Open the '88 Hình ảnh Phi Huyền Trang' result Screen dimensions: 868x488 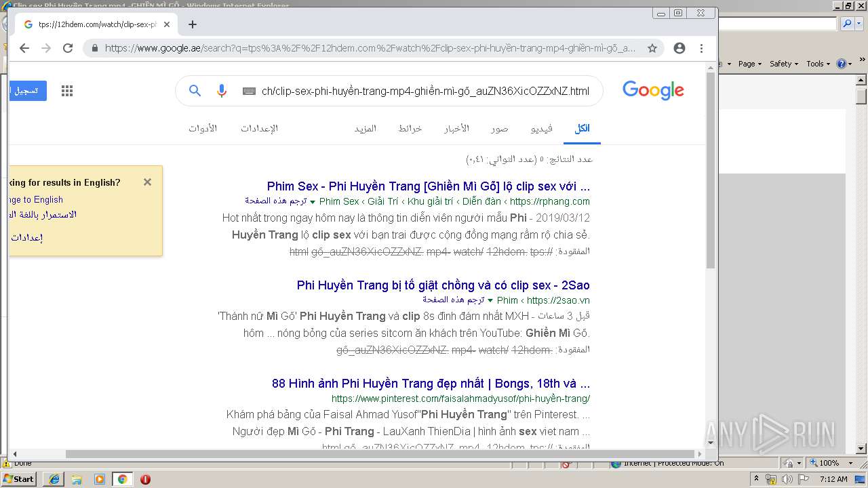(431, 384)
